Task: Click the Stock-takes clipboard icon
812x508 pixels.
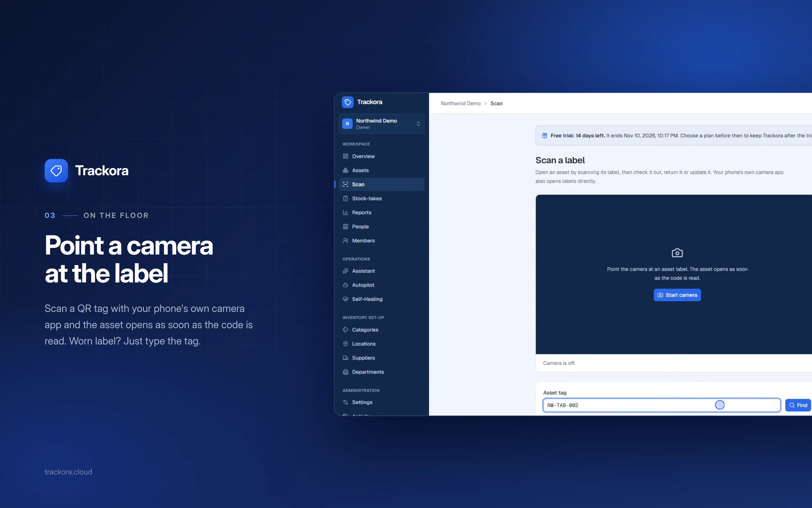Action: (345, 199)
